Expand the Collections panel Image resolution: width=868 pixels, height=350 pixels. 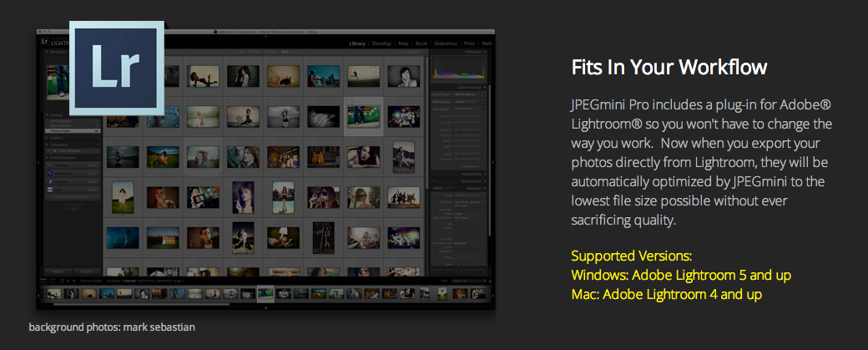pyautogui.click(x=47, y=145)
